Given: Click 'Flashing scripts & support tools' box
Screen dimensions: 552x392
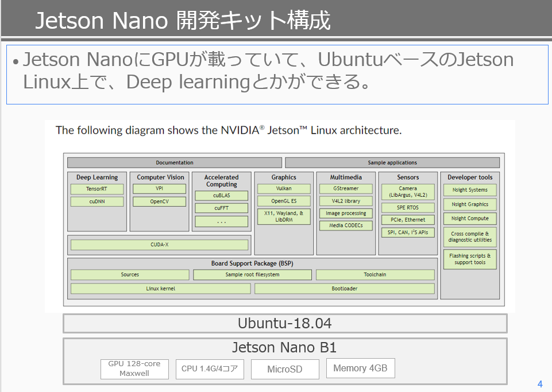Looking at the screenshot, I should pos(470,259).
